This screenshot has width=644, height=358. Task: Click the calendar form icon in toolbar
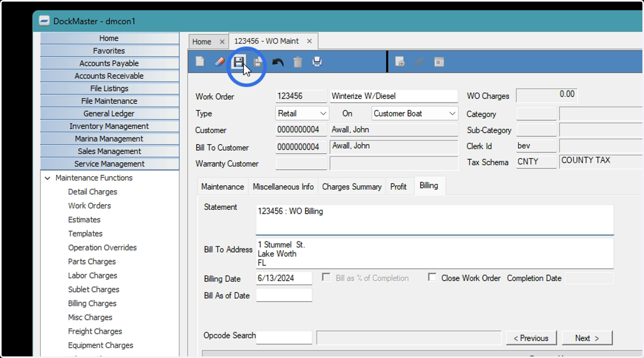tap(439, 62)
